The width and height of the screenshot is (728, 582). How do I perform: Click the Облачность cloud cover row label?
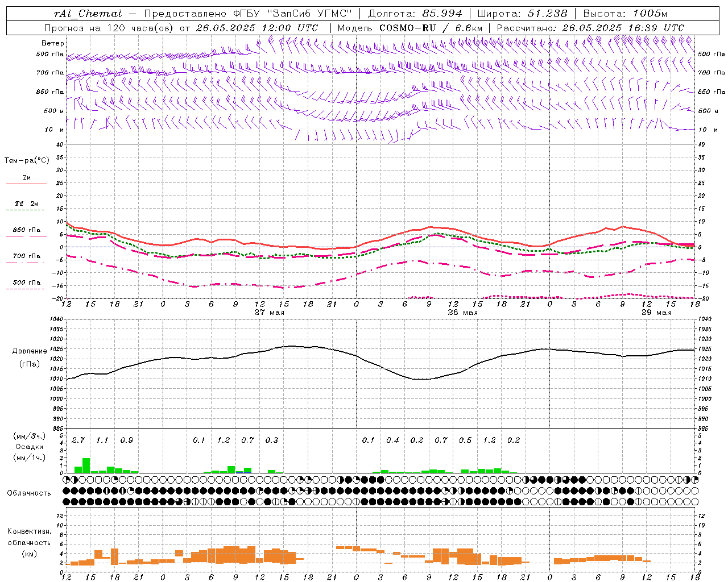[x=29, y=493]
